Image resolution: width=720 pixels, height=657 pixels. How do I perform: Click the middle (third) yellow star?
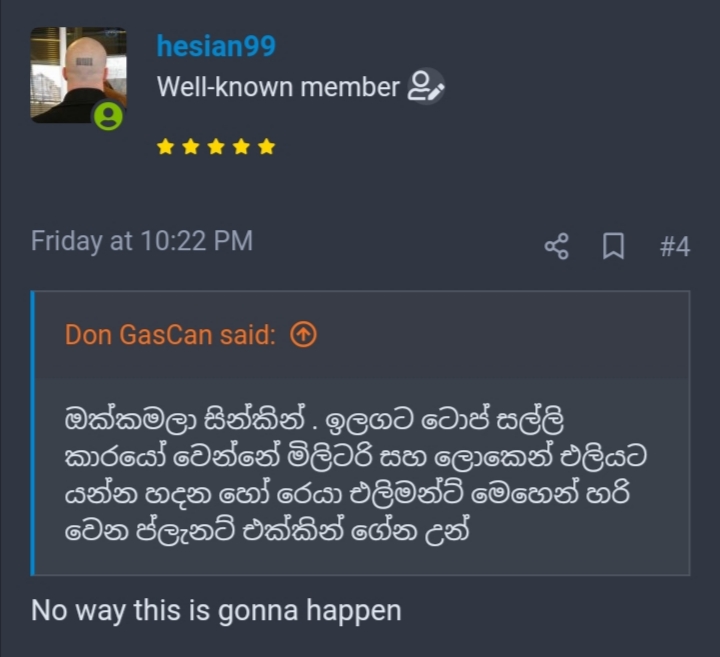[216, 147]
